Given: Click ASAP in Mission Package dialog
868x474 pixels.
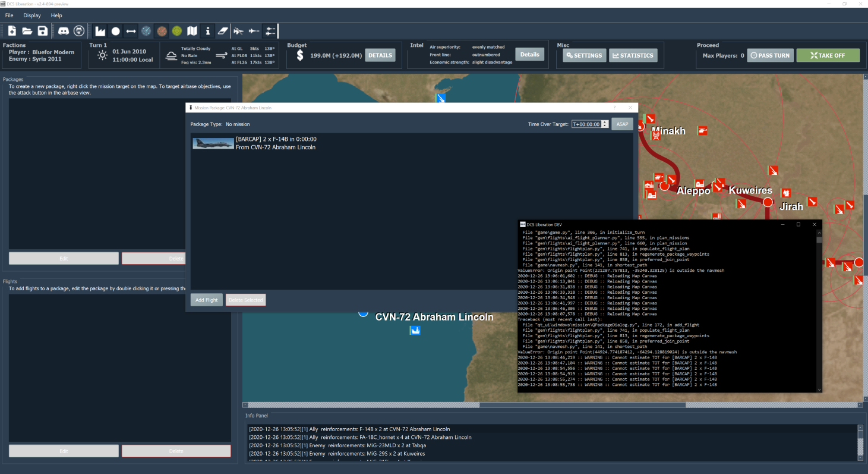Looking at the screenshot, I should pos(622,124).
